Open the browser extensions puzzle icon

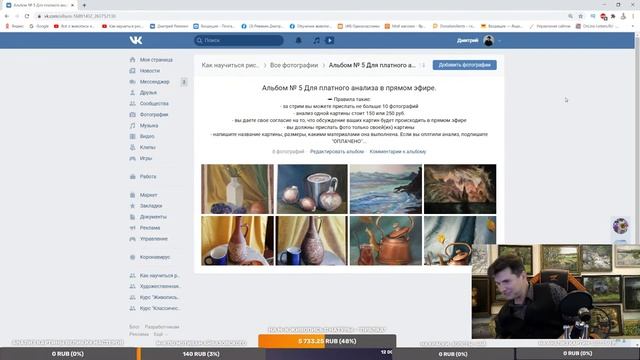(613, 16)
